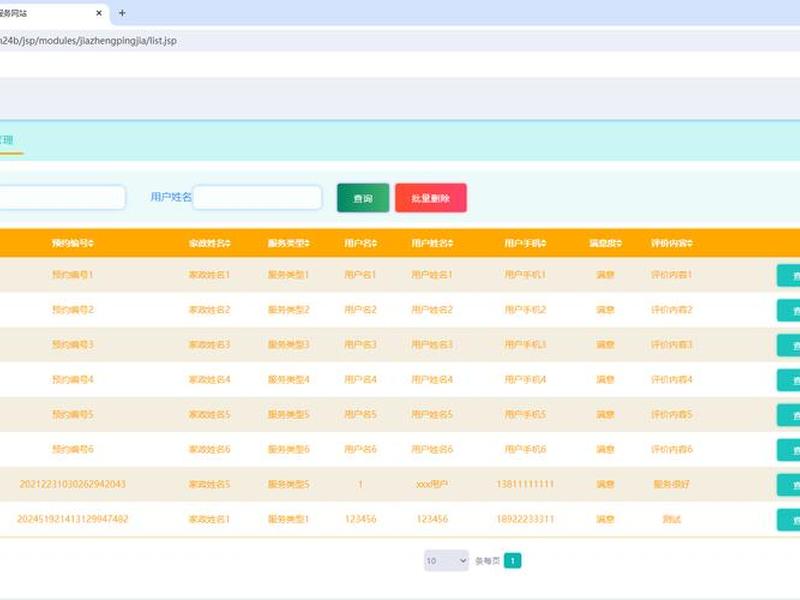This screenshot has height=600, width=800.
Task: Open the page size dropdown showing 10
Action: pyautogui.click(x=446, y=561)
